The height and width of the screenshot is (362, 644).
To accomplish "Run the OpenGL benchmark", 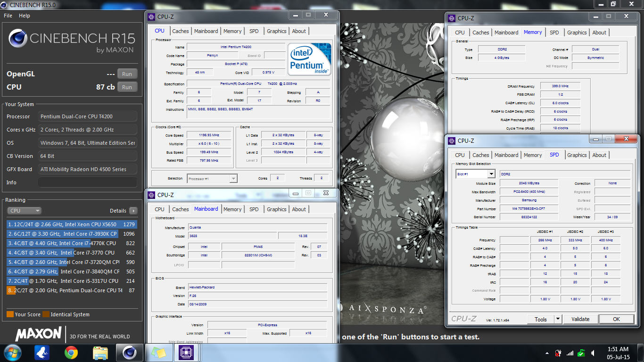I will point(127,74).
